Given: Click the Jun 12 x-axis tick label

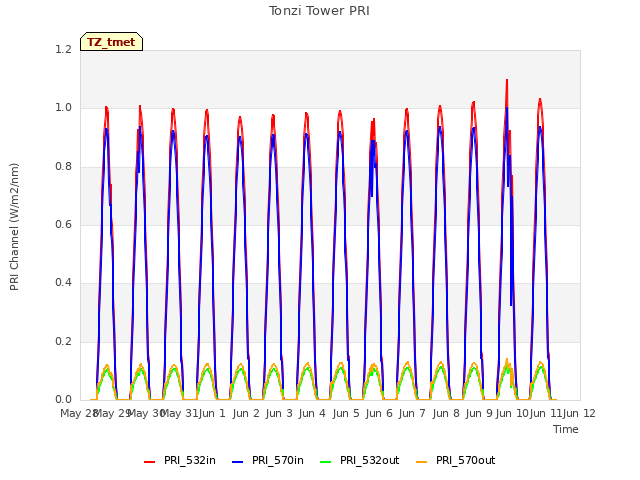Looking at the screenshot, I should point(580,413).
